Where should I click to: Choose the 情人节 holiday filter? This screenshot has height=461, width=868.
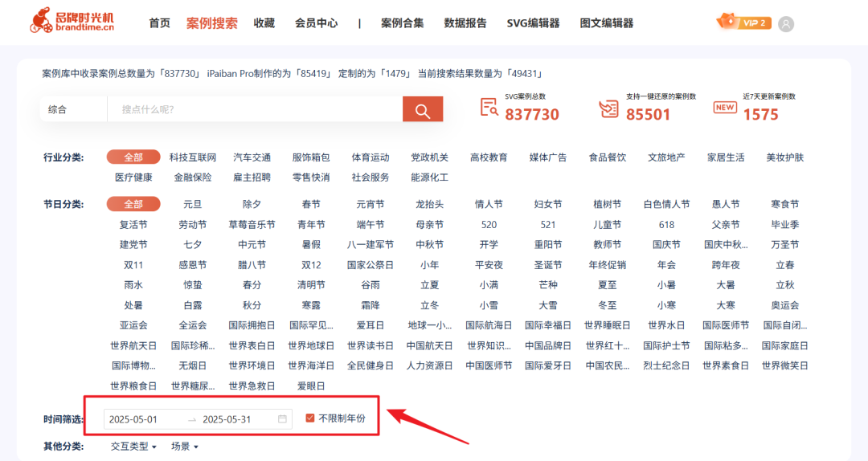(489, 204)
